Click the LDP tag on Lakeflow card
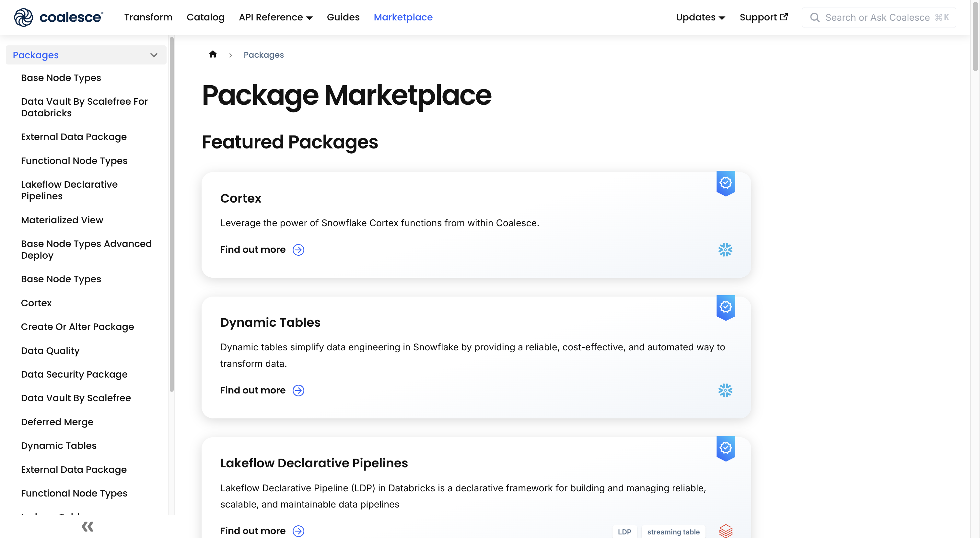Viewport: 980px width, 538px height. point(625,532)
